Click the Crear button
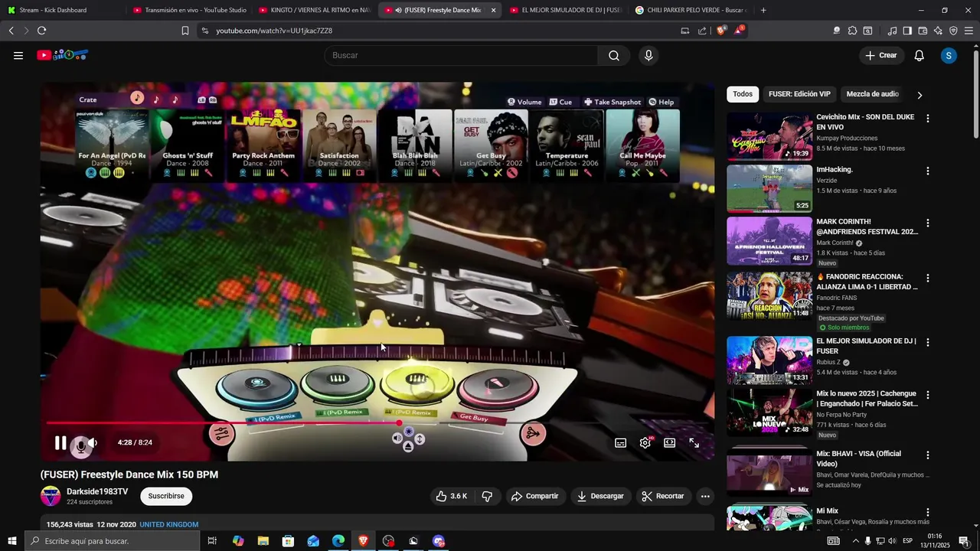The image size is (980, 551). (x=880, y=55)
